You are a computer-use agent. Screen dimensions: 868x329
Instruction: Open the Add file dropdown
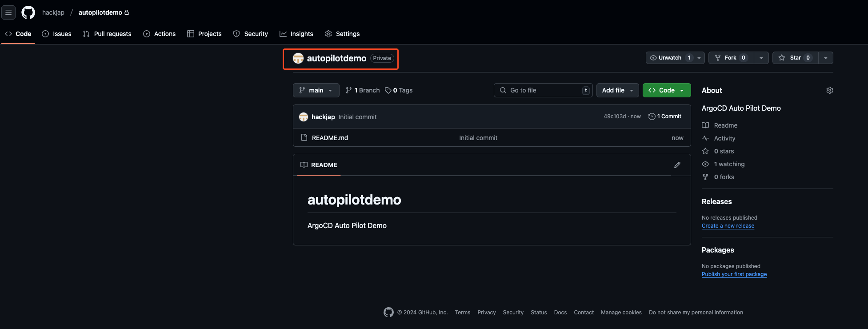coord(618,90)
